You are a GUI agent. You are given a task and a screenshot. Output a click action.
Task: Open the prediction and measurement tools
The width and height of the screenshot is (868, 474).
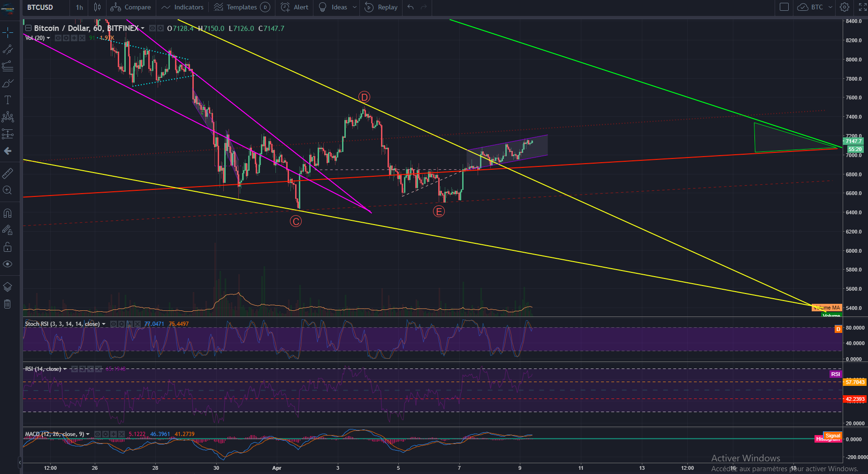pos(8,134)
